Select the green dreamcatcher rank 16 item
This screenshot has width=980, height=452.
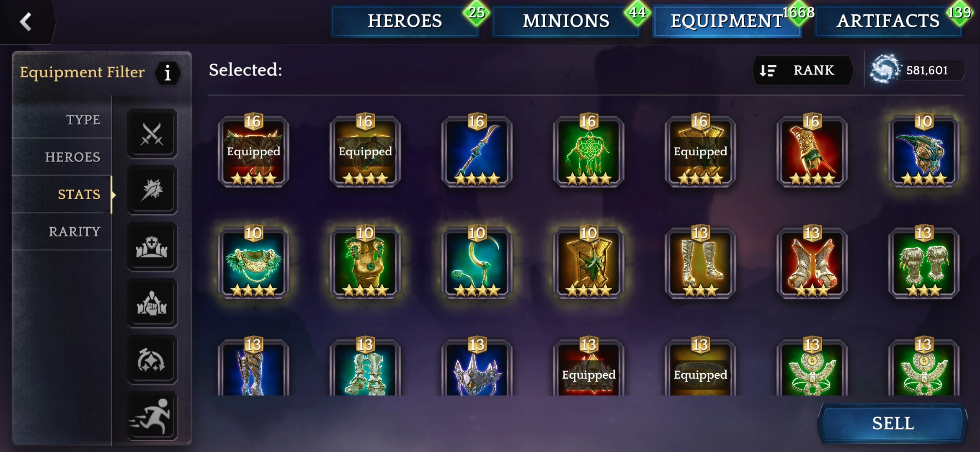tap(588, 151)
